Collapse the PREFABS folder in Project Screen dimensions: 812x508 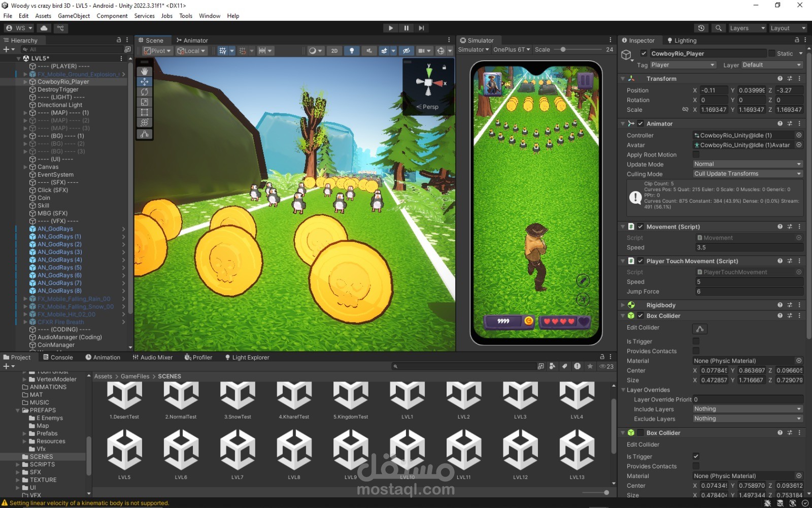tap(18, 410)
